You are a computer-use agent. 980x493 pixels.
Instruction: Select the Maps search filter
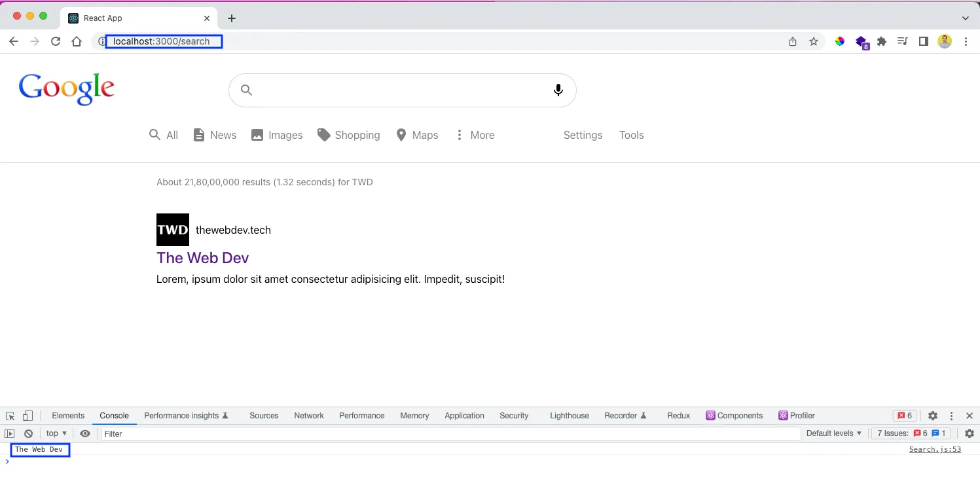tap(417, 135)
